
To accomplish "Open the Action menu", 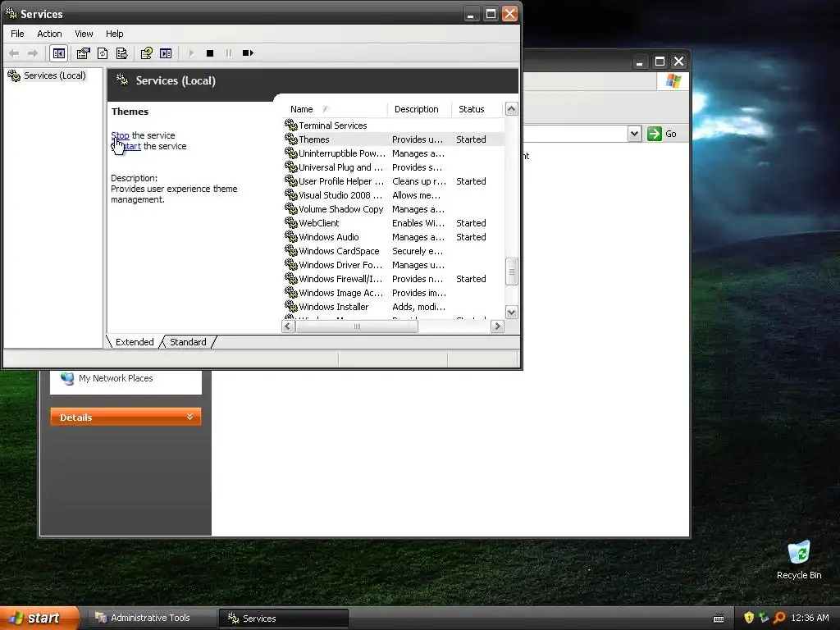I will tap(49, 34).
